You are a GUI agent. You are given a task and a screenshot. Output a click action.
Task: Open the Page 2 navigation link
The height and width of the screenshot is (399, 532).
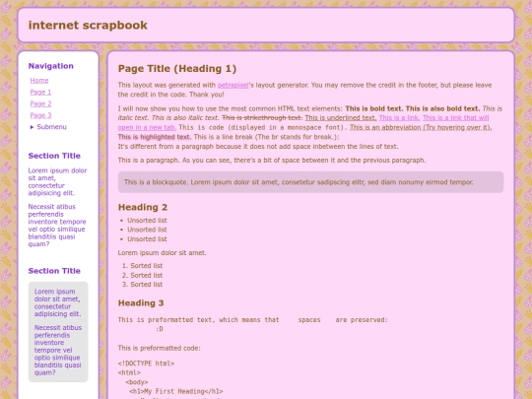click(40, 103)
